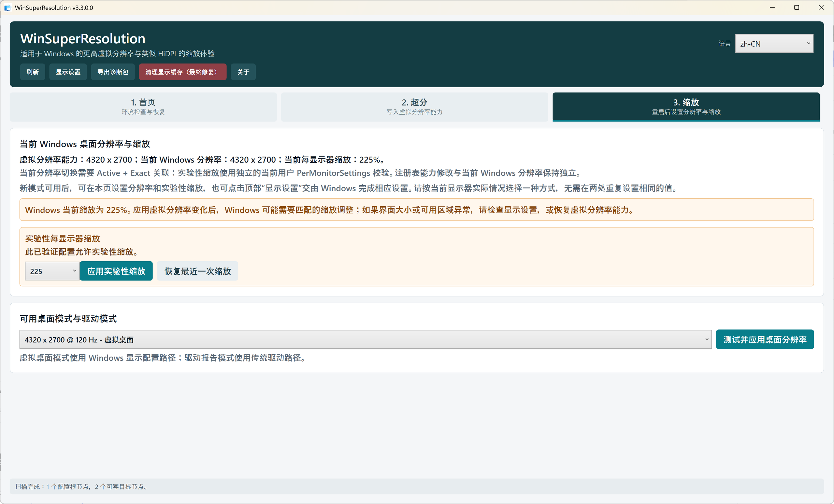Click the 新模式可用后 instruction paragraph
The height and width of the screenshot is (504, 834).
349,188
